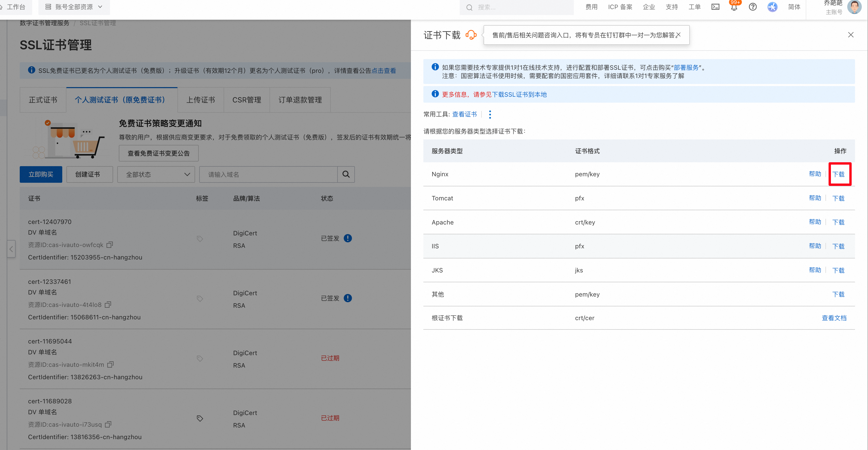Click the domain name search field

click(268, 174)
